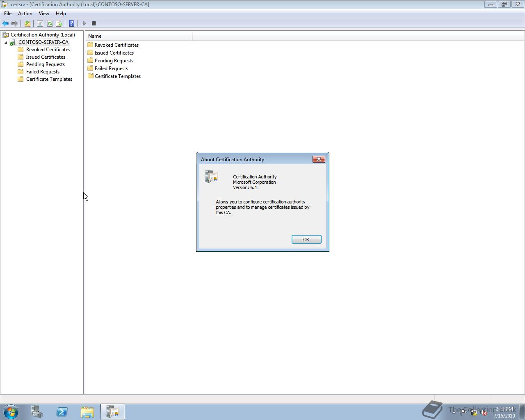Click the Failed Requests folder icon in tree
The width and height of the screenshot is (525, 420).
click(21, 72)
